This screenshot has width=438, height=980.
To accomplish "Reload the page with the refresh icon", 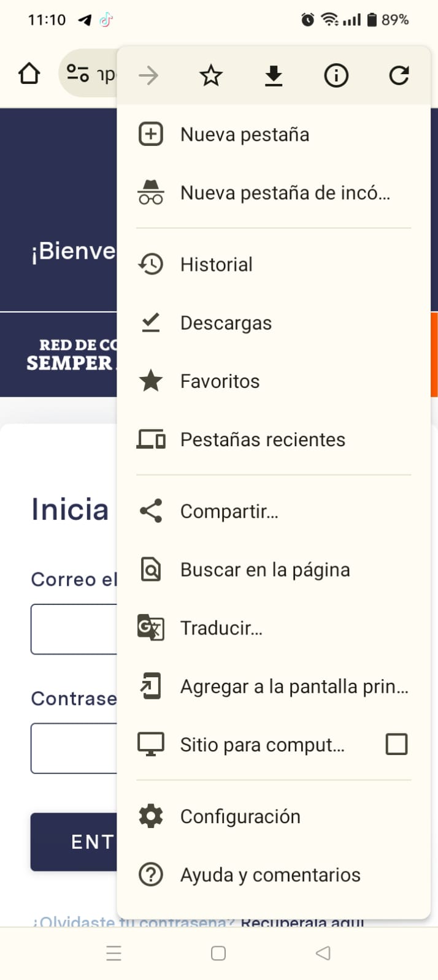I will click(399, 76).
